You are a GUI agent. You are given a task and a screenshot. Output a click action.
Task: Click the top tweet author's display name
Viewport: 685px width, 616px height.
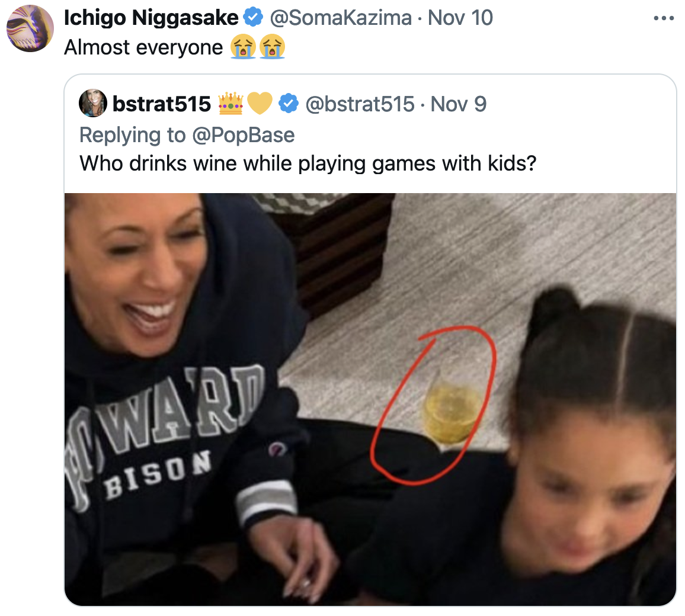tap(151, 18)
